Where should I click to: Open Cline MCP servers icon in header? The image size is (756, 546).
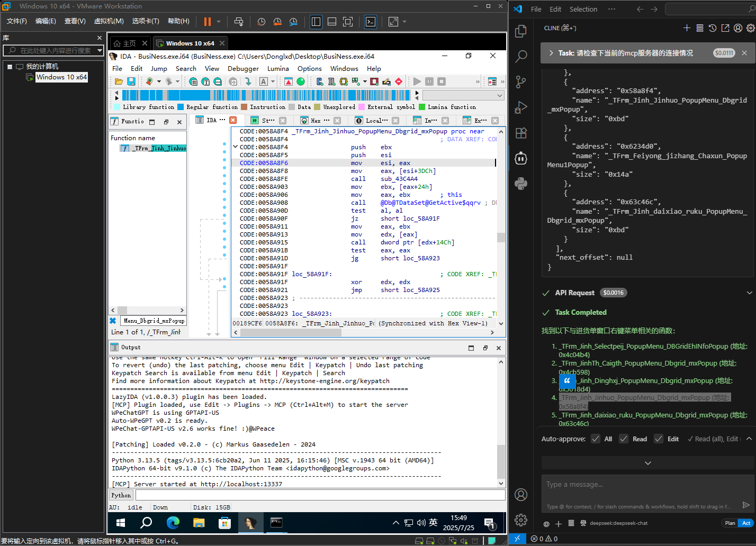coord(699,28)
